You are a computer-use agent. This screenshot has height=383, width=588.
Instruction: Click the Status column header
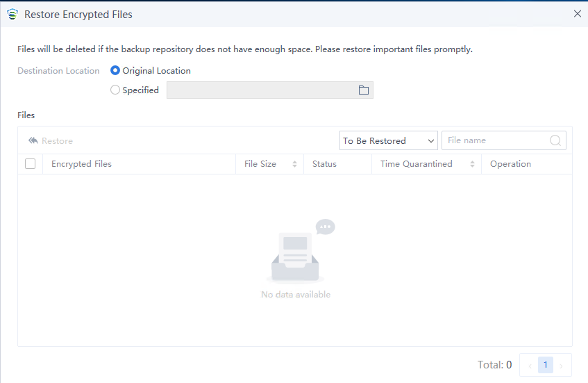(324, 164)
